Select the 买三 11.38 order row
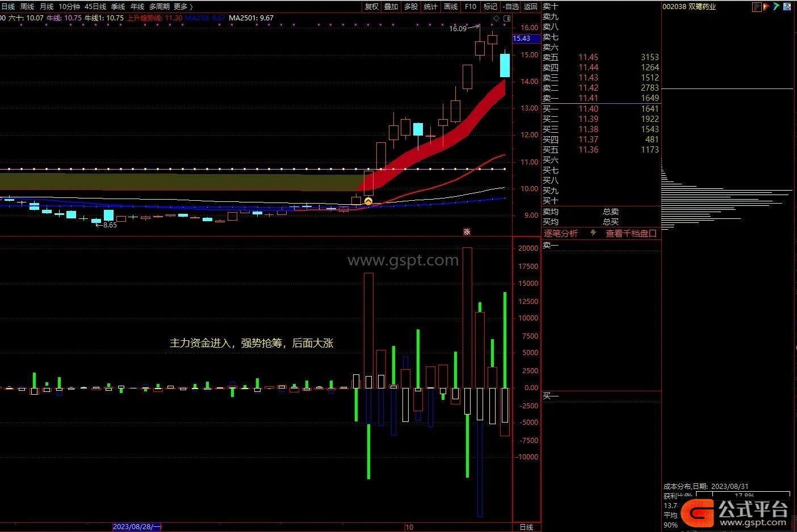The width and height of the screenshot is (797, 532). tap(601, 129)
